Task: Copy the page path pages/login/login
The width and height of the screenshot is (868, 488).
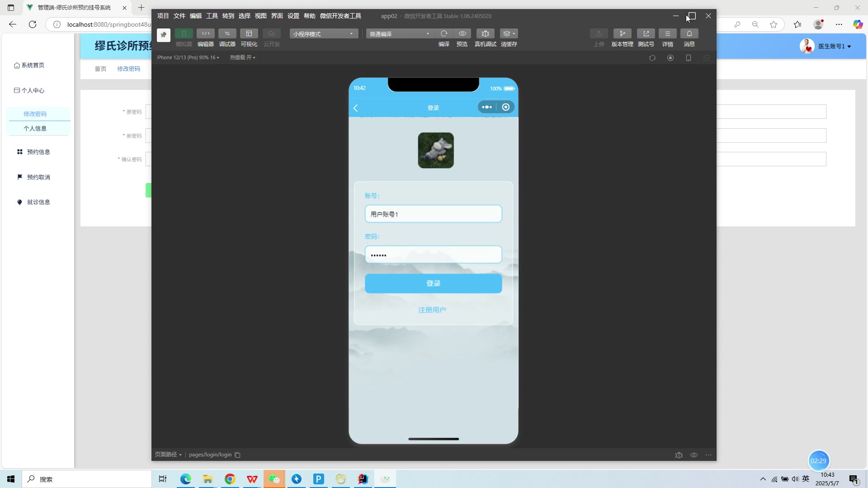Action: point(237,455)
